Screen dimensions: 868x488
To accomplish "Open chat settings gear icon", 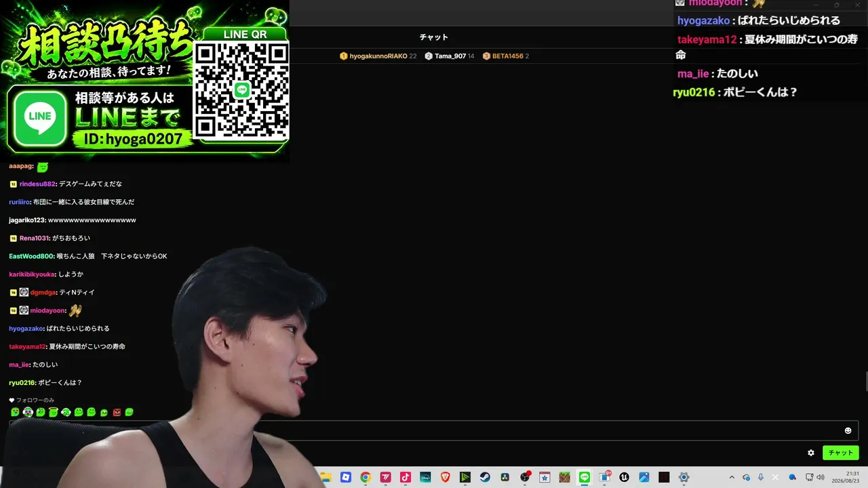I will click(810, 453).
